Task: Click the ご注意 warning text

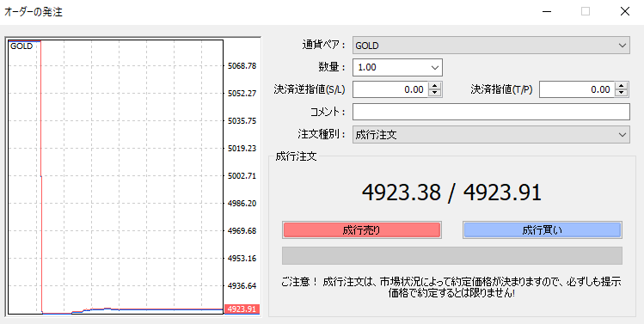Action: (x=451, y=287)
